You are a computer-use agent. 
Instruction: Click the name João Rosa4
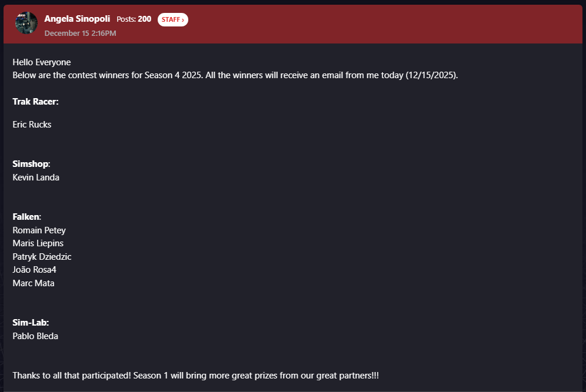[34, 270]
